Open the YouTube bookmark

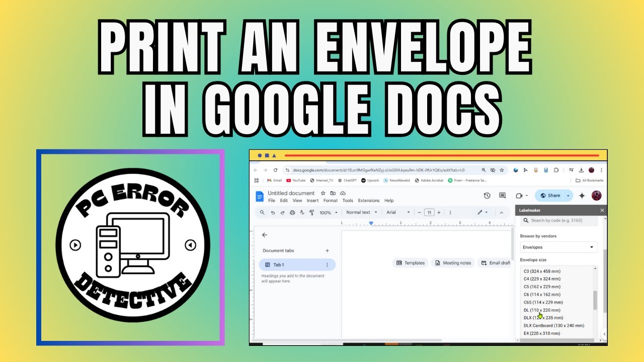click(x=296, y=180)
